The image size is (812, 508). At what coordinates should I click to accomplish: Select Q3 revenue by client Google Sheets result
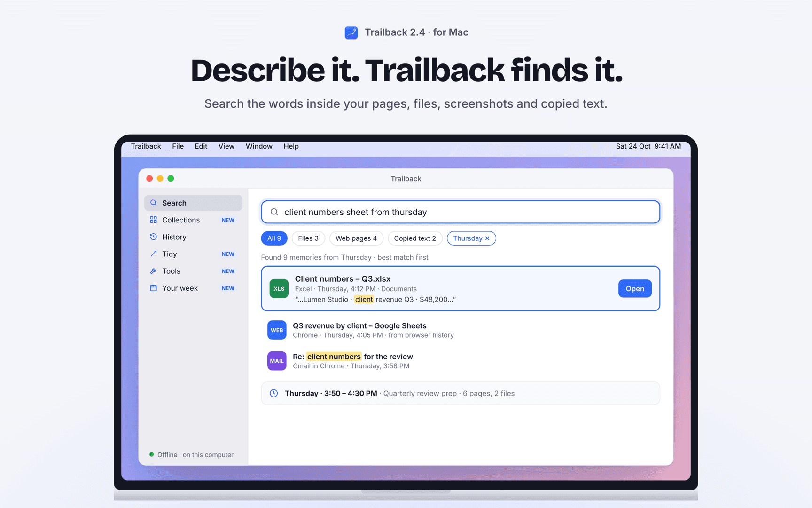tap(461, 330)
